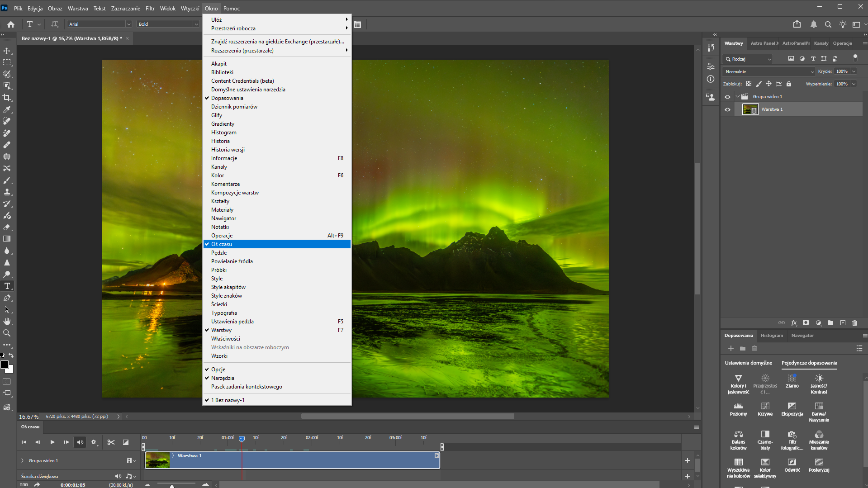Click the Ustawienia domyślne tab link
868x488 pixels.
point(748,363)
